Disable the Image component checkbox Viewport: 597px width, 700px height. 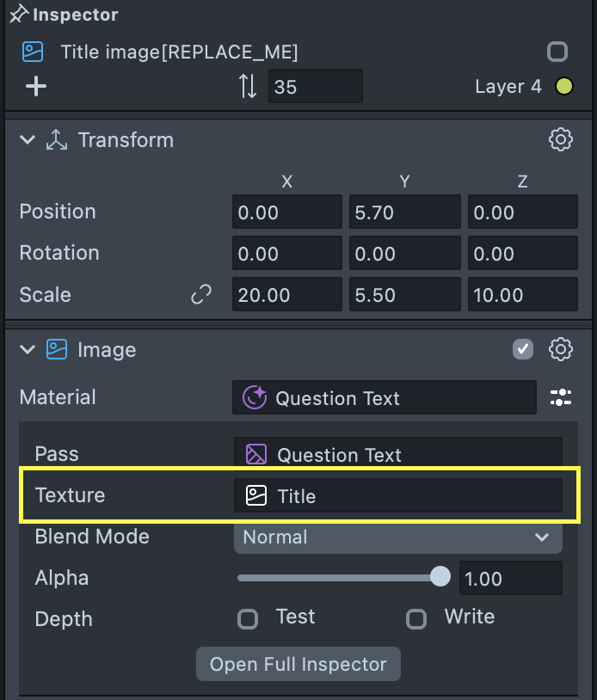pos(523,349)
